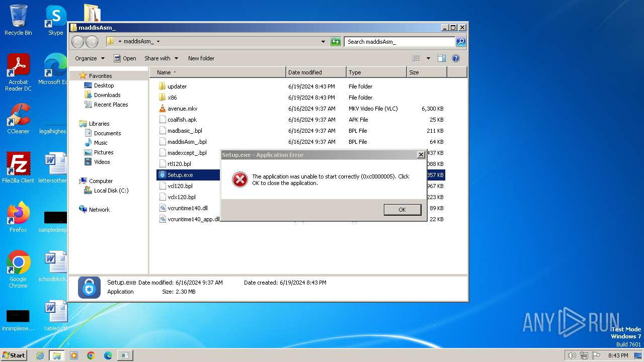The image size is (644, 362).
Task: Select the avenue.mkv video file
Action: pos(182,109)
